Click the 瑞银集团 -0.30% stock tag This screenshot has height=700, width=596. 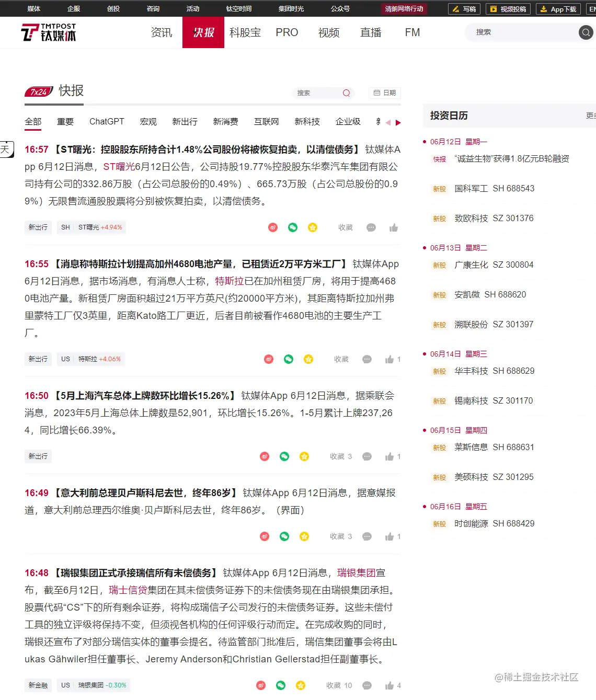click(x=94, y=685)
